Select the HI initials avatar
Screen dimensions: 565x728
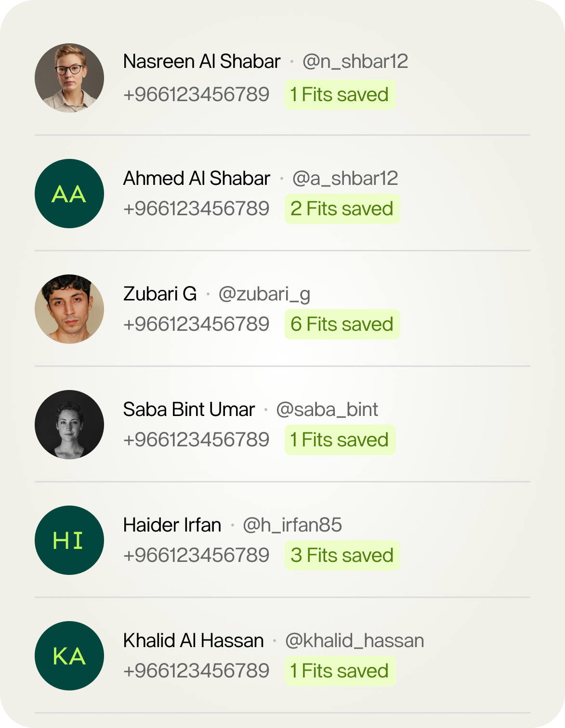69,540
